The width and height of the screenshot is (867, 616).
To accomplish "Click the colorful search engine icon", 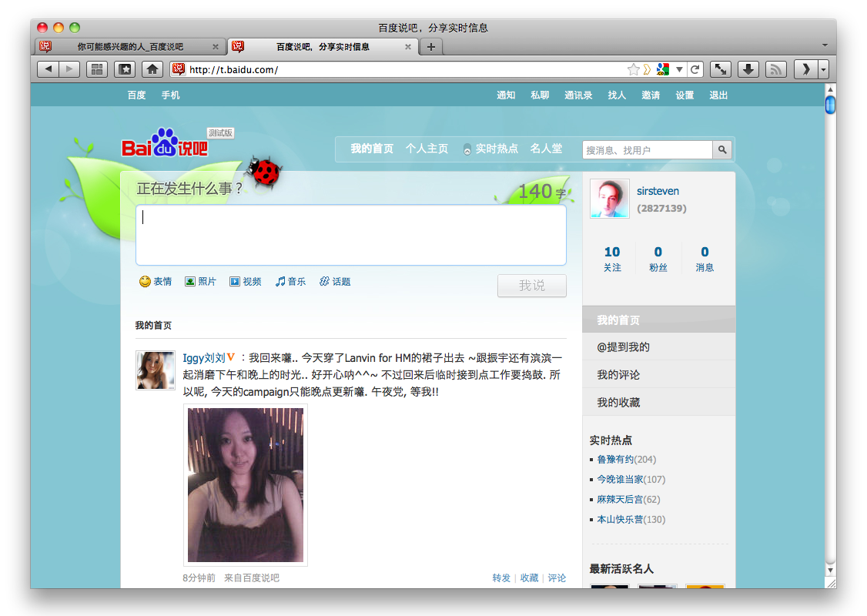I will 662,69.
